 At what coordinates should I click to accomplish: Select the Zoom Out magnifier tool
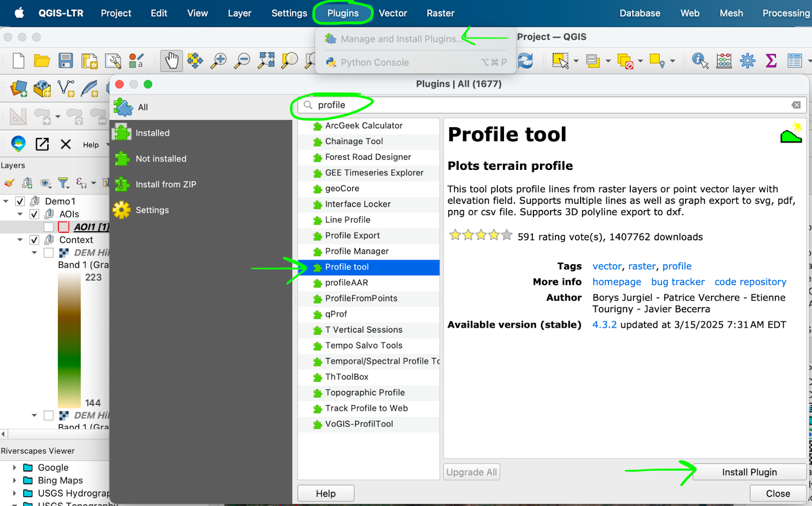pyautogui.click(x=242, y=61)
